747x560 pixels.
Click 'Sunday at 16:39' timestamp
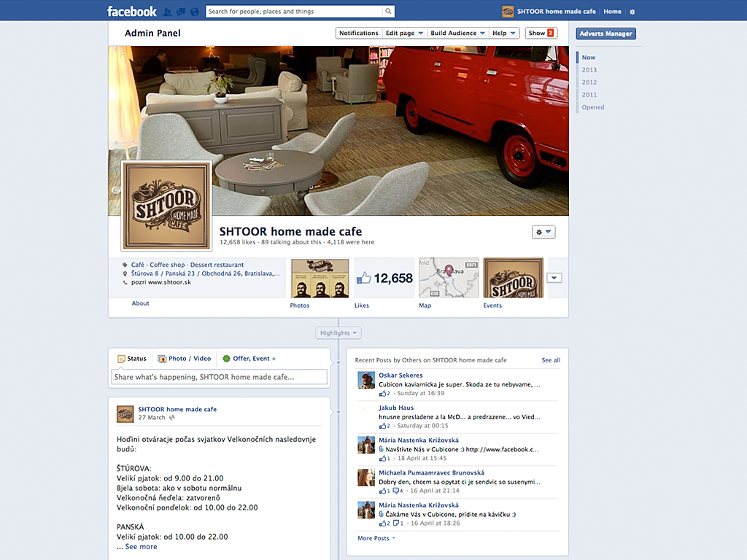(x=421, y=393)
